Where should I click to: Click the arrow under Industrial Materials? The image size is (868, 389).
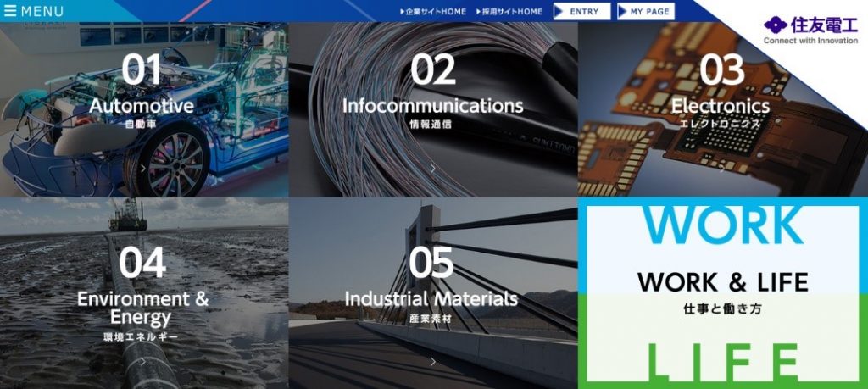tap(433, 362)
